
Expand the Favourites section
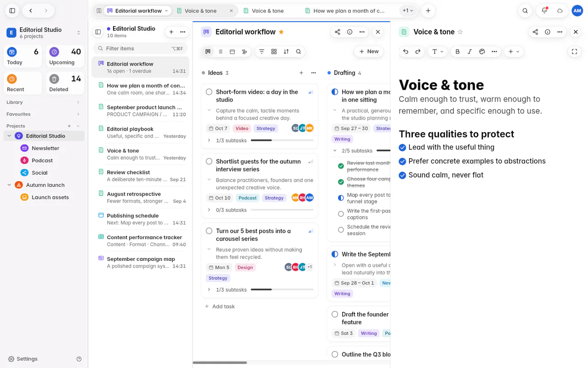(x=78, y=114)
